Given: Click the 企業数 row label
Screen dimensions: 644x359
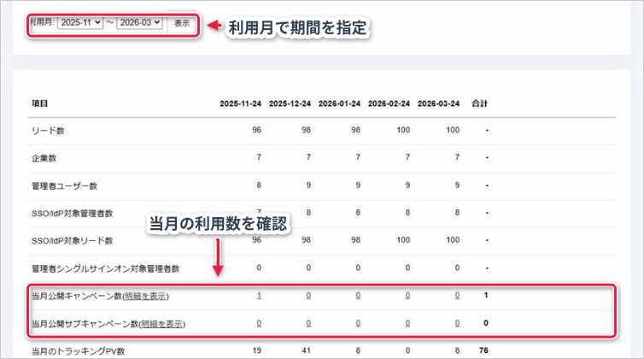Looking at the screenshot, I should point(44,158).
